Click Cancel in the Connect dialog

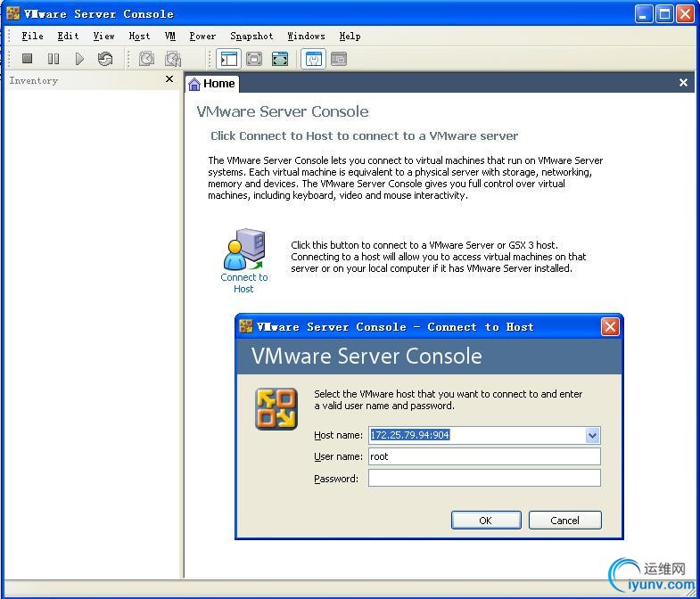pyautogui.click(x=564, y=521)
